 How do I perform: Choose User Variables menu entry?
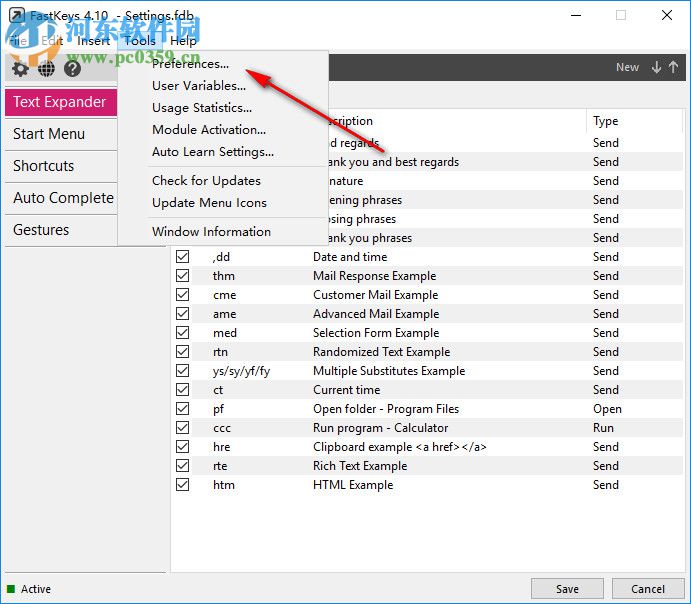point(199,85)
